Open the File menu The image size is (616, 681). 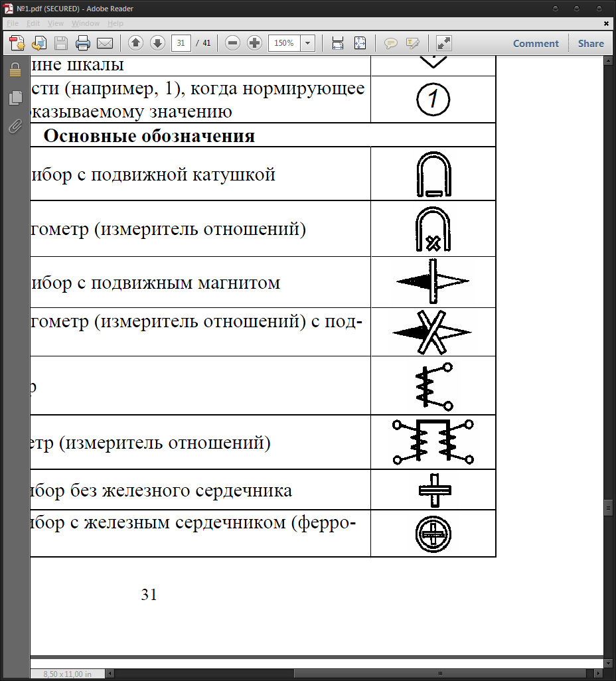(13, 23)
